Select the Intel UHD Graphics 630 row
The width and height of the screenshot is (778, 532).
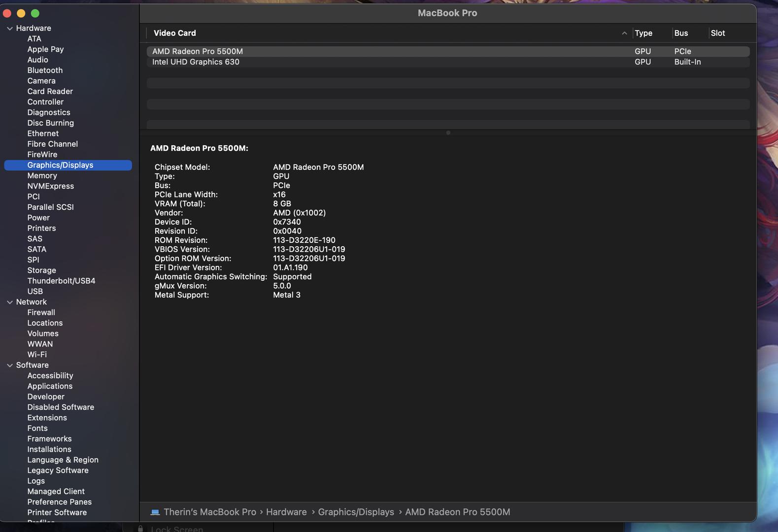(448, 62)
